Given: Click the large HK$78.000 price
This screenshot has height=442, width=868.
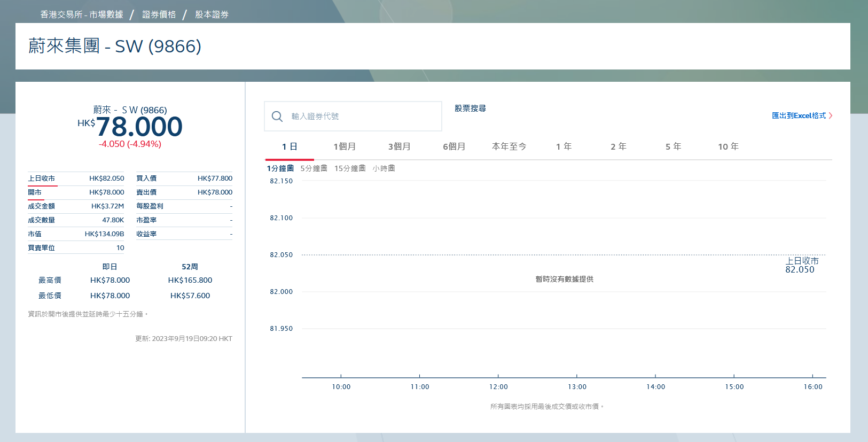Looking at the screenshot, I should point(130,127).
